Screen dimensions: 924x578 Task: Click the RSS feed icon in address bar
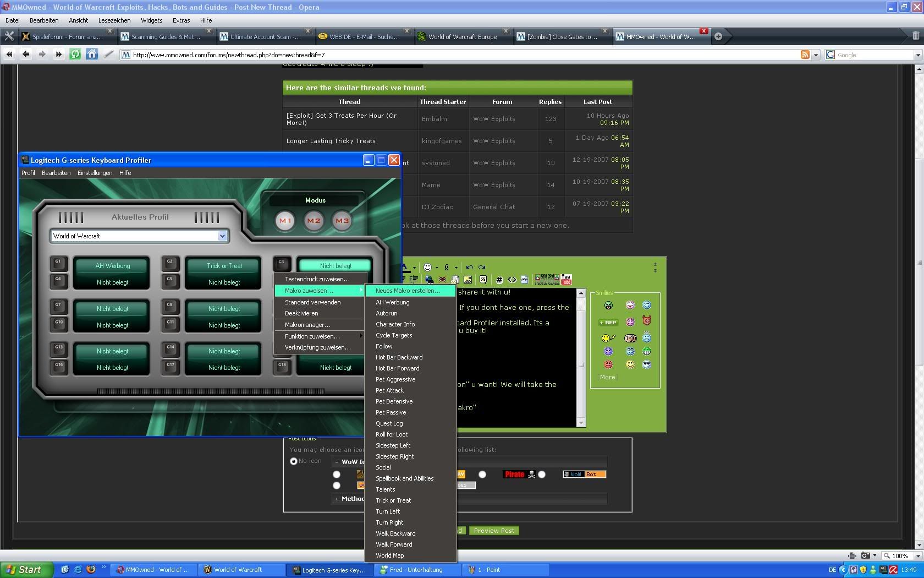click(x=805, y=54)
